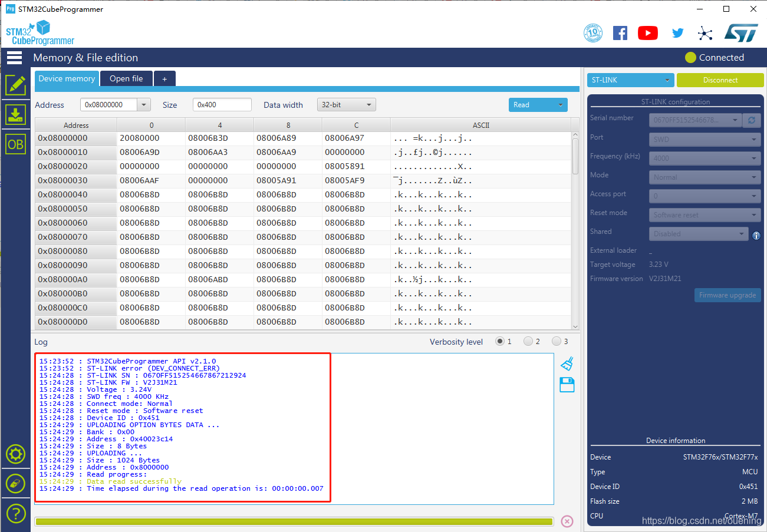The image size is (767, 532).
Task: Open the ST-LINK interface dropdown
Action: (630, 80)
